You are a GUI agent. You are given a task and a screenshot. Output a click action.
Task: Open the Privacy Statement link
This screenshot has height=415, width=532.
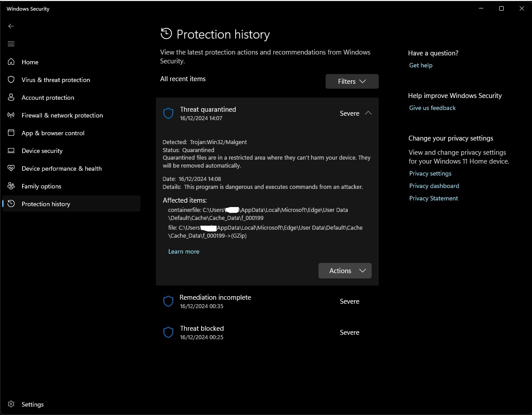pos(434,198)
